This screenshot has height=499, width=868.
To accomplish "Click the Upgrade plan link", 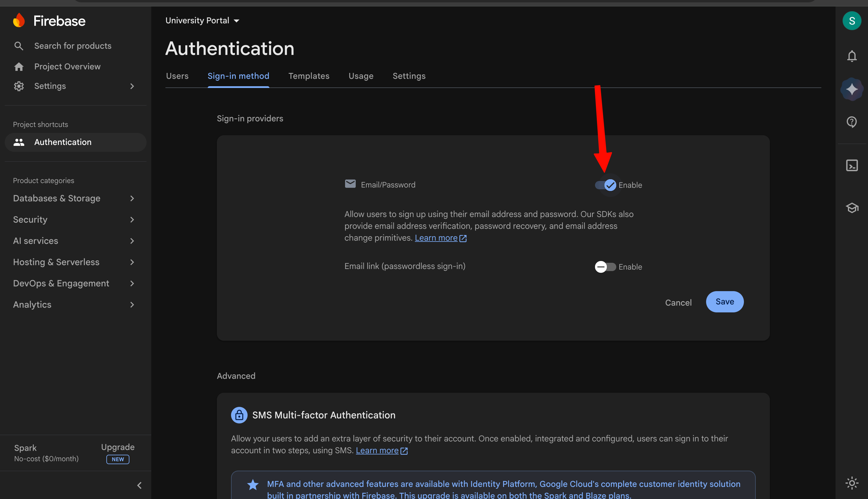I will point(118,447).
